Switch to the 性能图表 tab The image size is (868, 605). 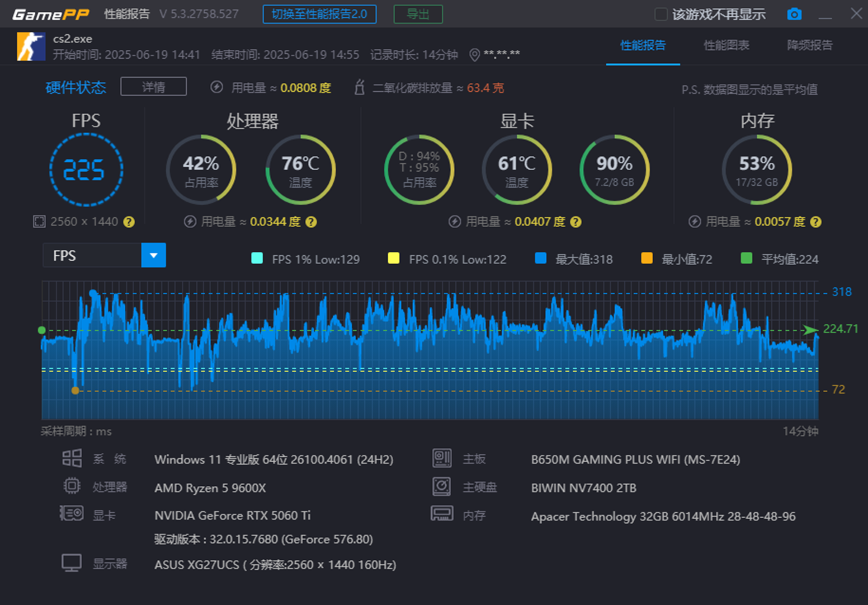click(x=726, y=45)
